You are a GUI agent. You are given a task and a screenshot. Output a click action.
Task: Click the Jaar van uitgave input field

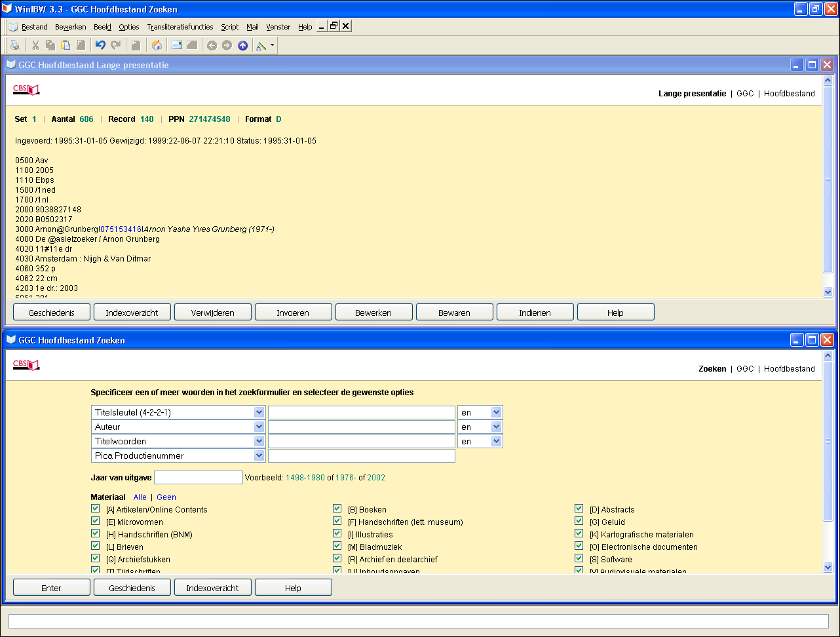click(199, 478)
